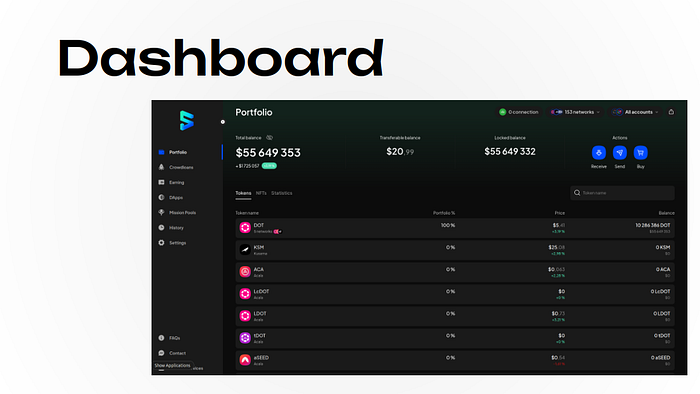Click the DOT token icon
This screenshot has height=394, width=700.
click(245, 228)
